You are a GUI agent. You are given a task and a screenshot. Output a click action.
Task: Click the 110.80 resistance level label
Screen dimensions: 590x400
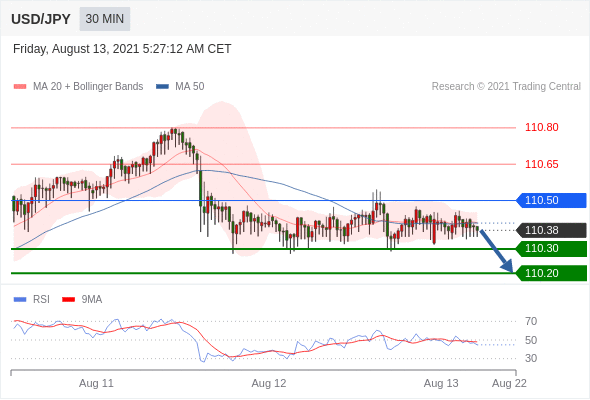(541, 127)
